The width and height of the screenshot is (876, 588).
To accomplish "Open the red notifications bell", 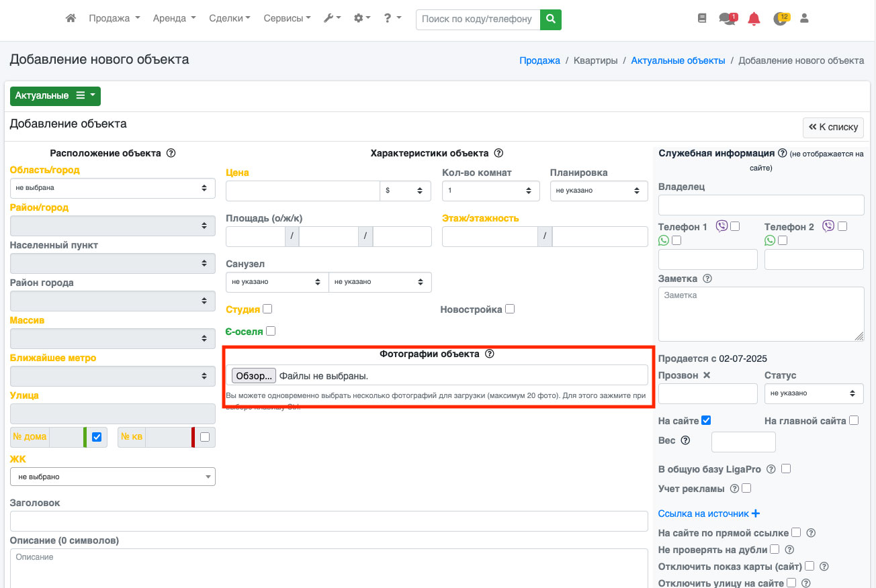I will click(754, 19).
